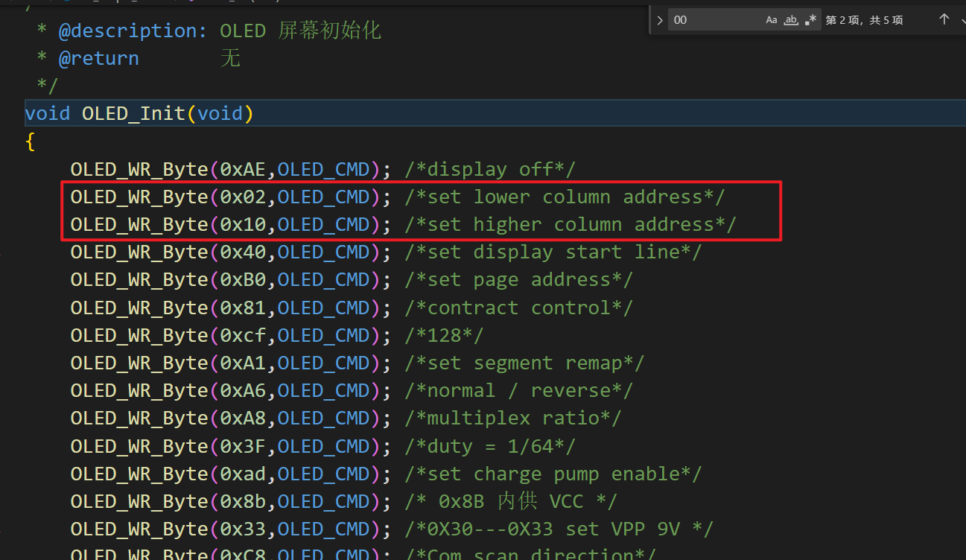Click the "/* 0x8B 内供 VCC */" comment
966x560 pixels.
click(511, 502)
